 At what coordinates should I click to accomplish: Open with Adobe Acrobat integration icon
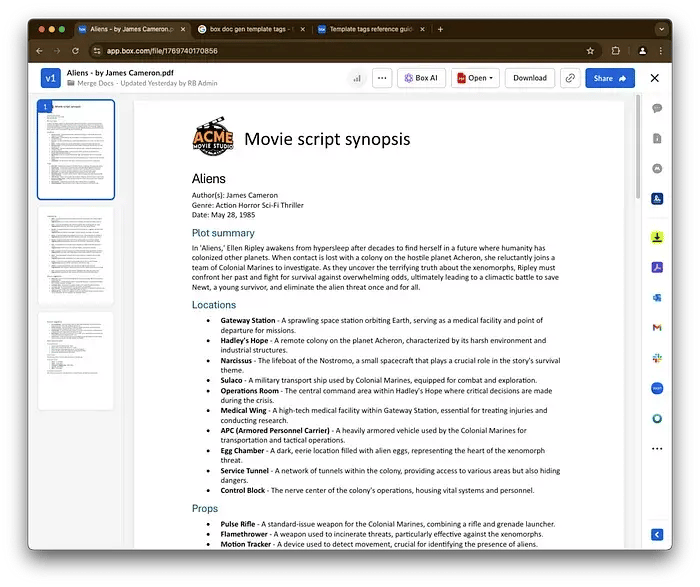tap(657, 267)
